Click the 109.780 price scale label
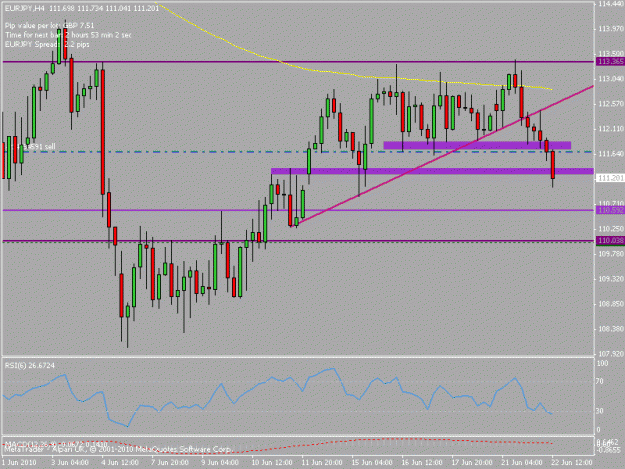Screen dimensions: 625x469 [610, 254]
